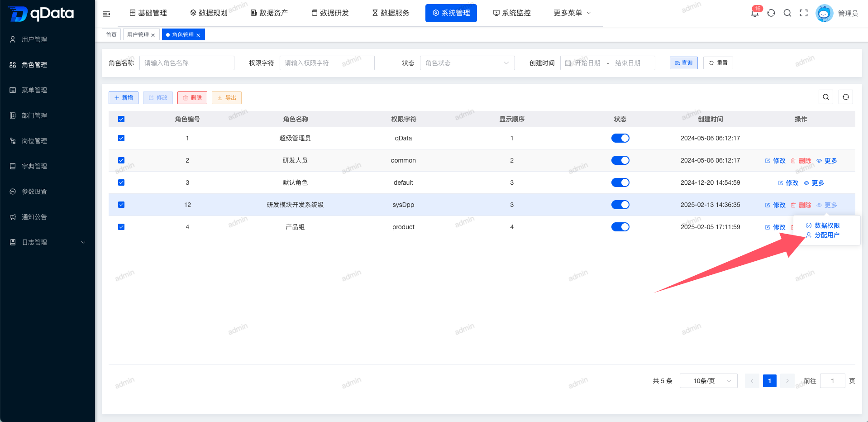The image size is (868, 422).
Task: Open the 开始日期 date picker
Action: [x=587, y=63]
